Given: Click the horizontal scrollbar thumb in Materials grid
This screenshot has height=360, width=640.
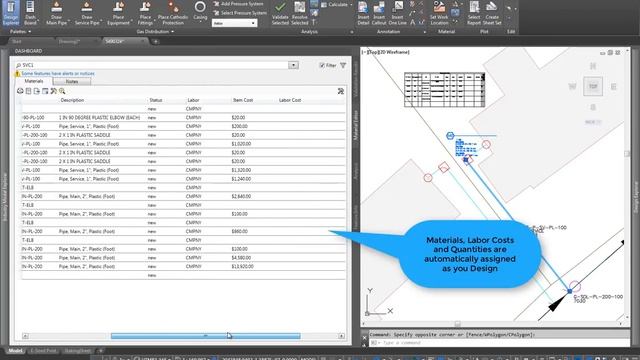Looking at the screenshot, I should pyautogui.click(x=205, y=336).
